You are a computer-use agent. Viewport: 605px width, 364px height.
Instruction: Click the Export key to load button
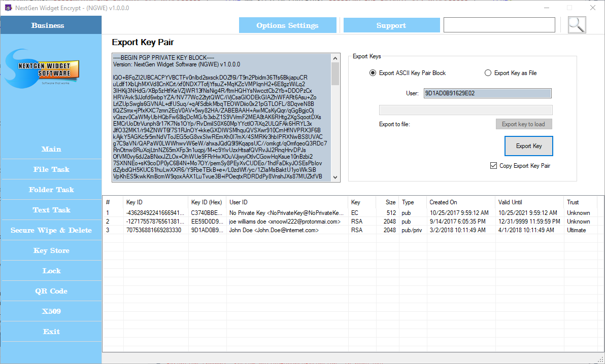[x=524, y=124]
